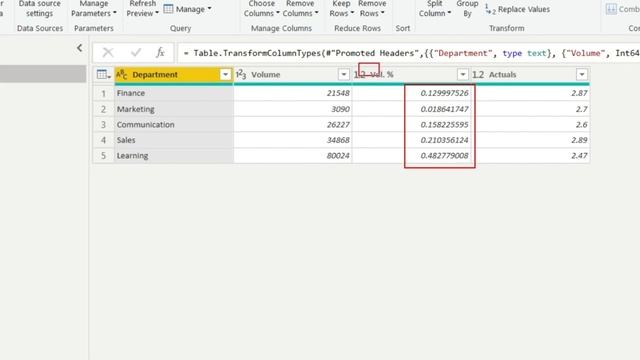Click the Finance cell
The image size is (640, 360).
tap(174, 93)
